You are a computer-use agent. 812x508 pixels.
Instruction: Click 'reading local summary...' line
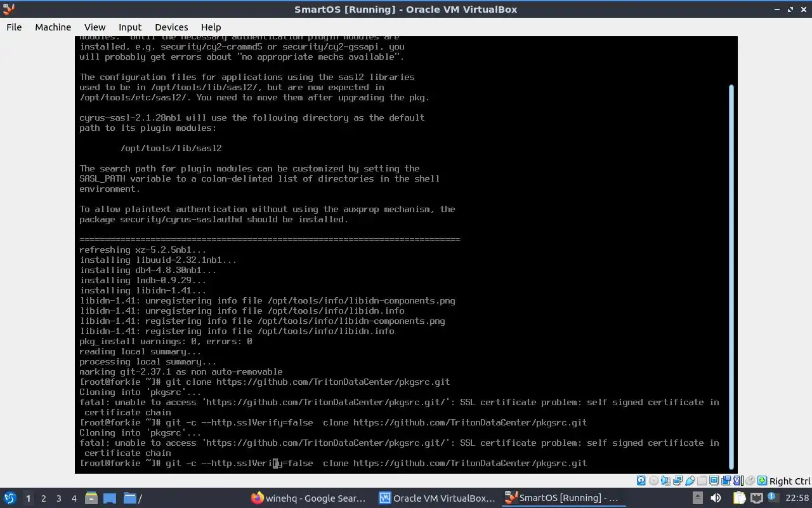click(140, 351)
